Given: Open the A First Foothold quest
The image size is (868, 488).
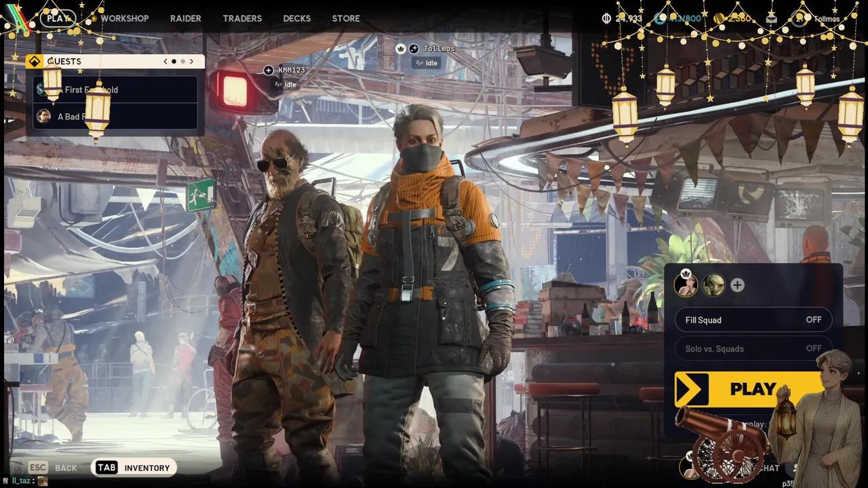Looking at the screenshot, I should tap(115, 89).
